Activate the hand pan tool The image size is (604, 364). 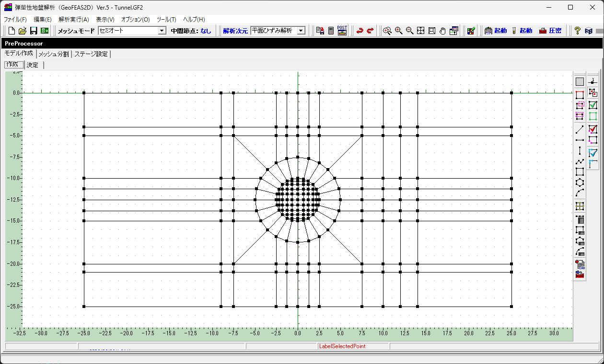(x=442, y=31)
